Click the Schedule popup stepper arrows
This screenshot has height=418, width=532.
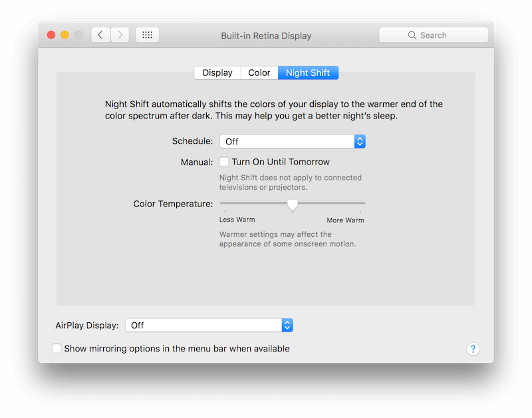pos(360,141)
